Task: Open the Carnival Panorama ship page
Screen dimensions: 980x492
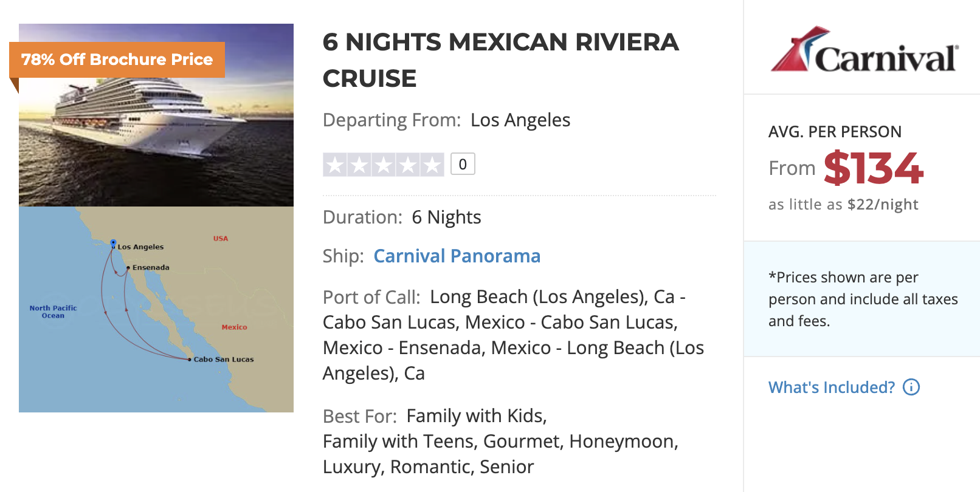Action: pos(457,256)
